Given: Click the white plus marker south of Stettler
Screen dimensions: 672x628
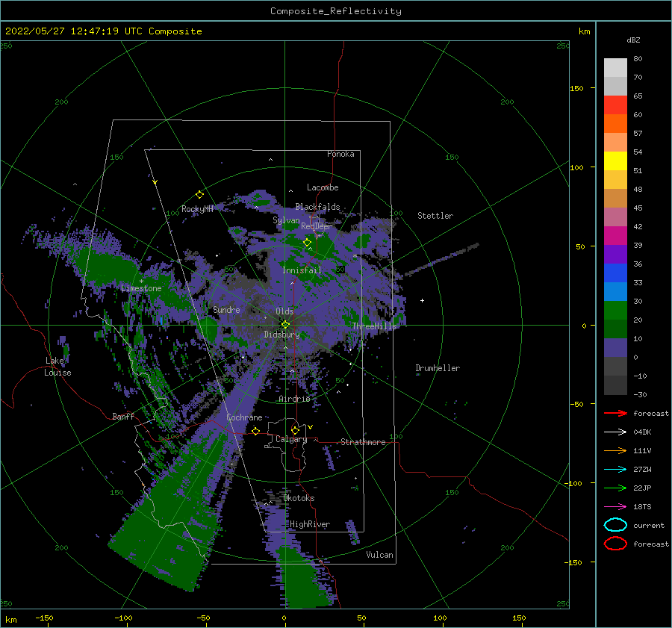Looking at the screenshot, I should (x=422, y=300).
